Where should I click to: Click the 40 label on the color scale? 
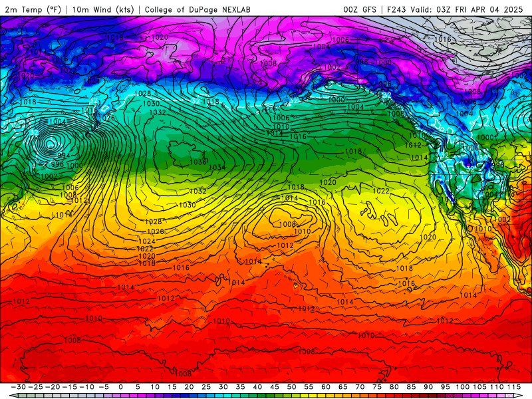[x=257, y=387]
